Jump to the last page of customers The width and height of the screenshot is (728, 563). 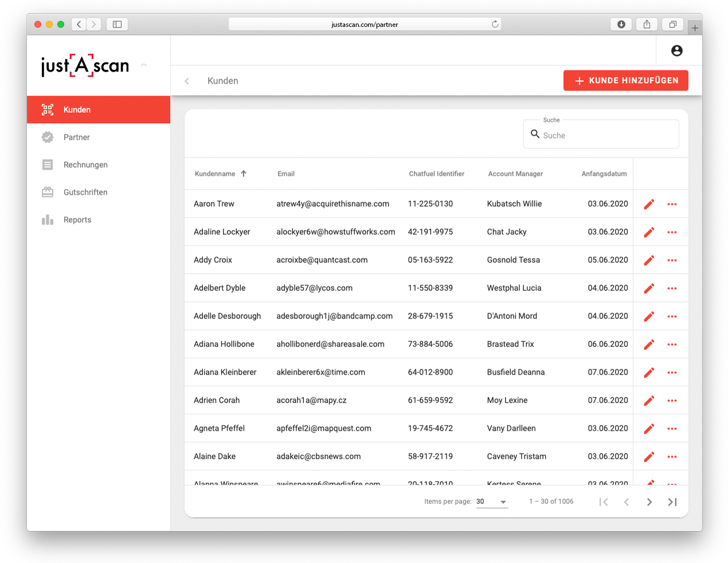pos(672,502)
